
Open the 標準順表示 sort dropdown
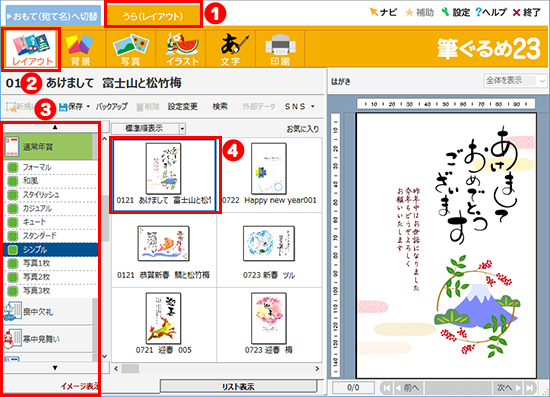(149, 129)
